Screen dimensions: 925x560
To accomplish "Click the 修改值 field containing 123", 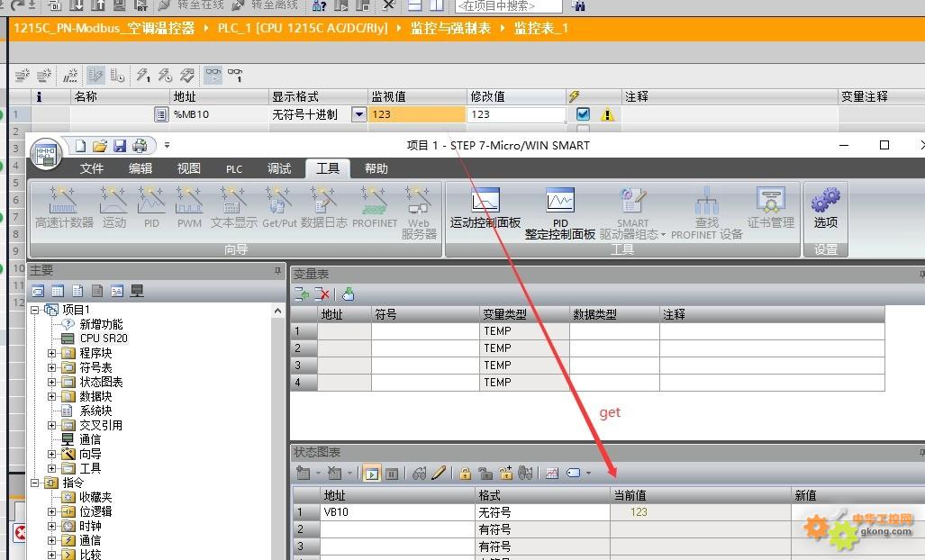I will tap(515, 114).
